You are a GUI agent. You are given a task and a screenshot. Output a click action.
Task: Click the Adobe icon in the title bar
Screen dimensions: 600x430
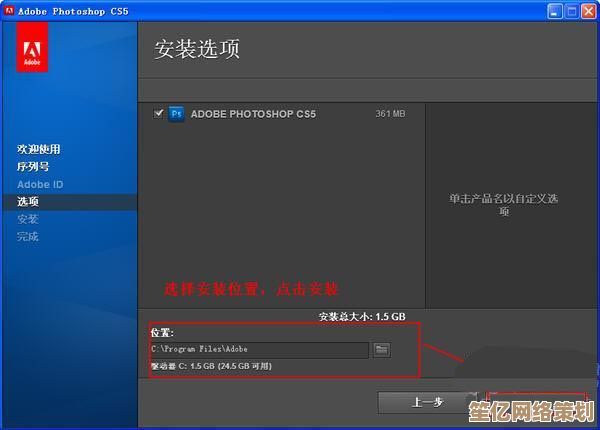tap(10, 10)
